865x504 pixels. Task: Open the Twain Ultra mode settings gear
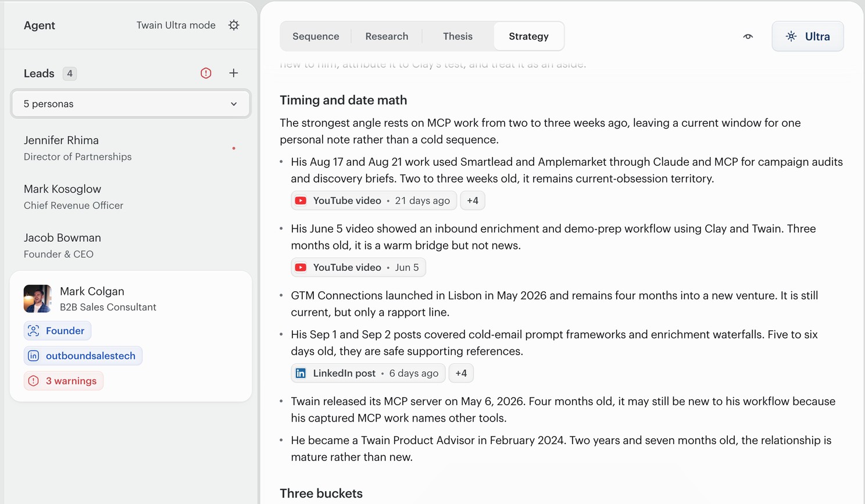[234, 25]
